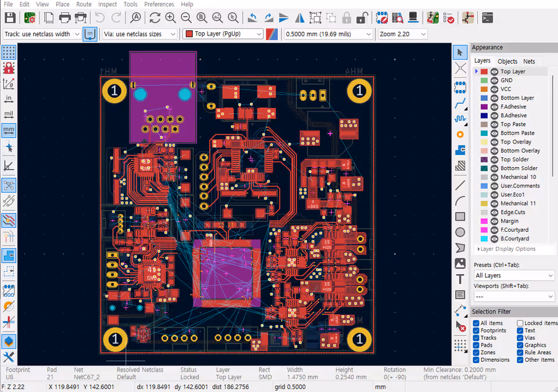This screenshot has height=392, width=558.
Task: Select the Route Tracks tool
Action: coord(460,103)
